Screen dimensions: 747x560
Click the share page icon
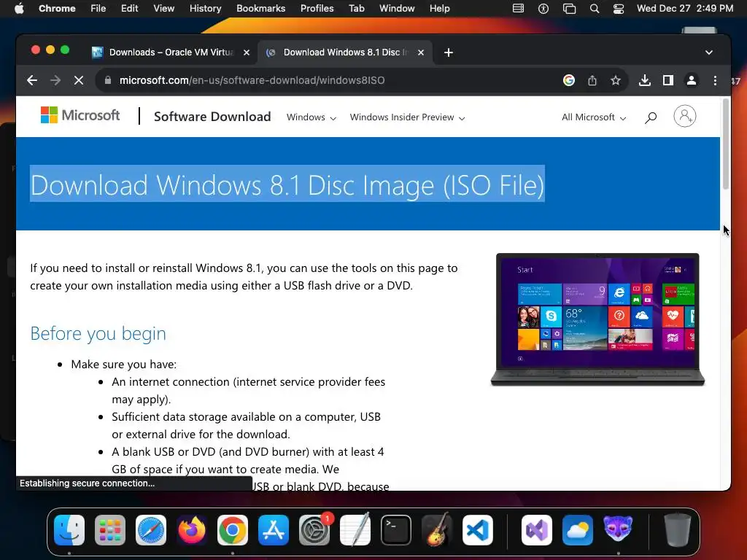point(592,80)
